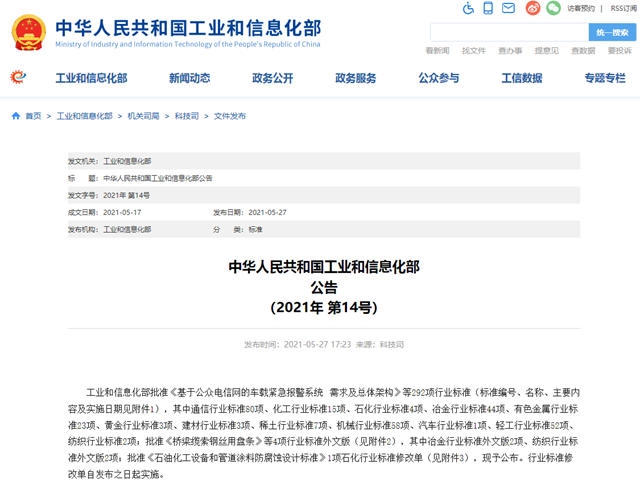Click the accessibility wheelchair icon
640x481 pixels.
tap(470, 9)
